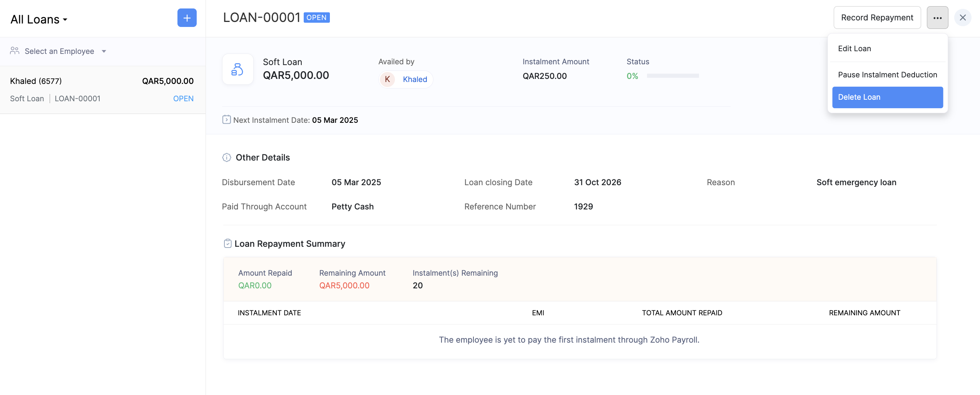The height and width of the screenshot is (395, 980).
Task: Select Khaled (6577) loan list entry
Action: (x=102, y=90)
